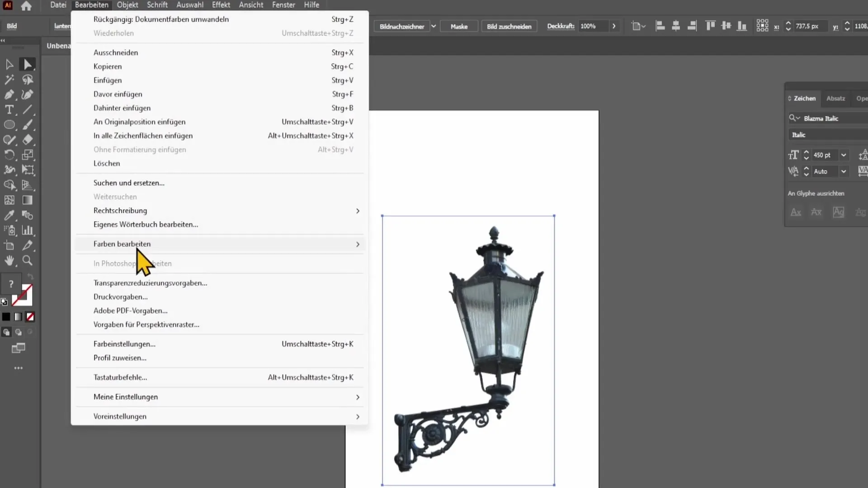Select the Ellipse tool
Viewport: 868px width, 488px height.
[x=9, y=125]
